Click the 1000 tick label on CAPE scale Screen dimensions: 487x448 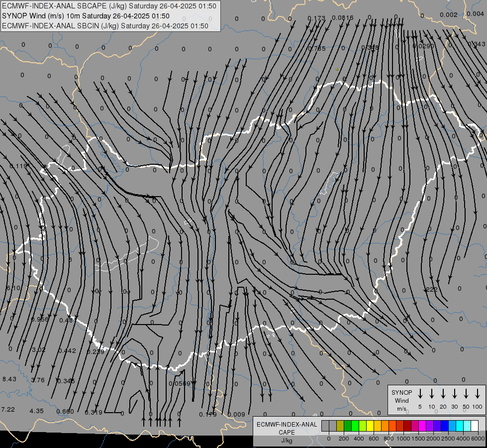click(403, 439)
